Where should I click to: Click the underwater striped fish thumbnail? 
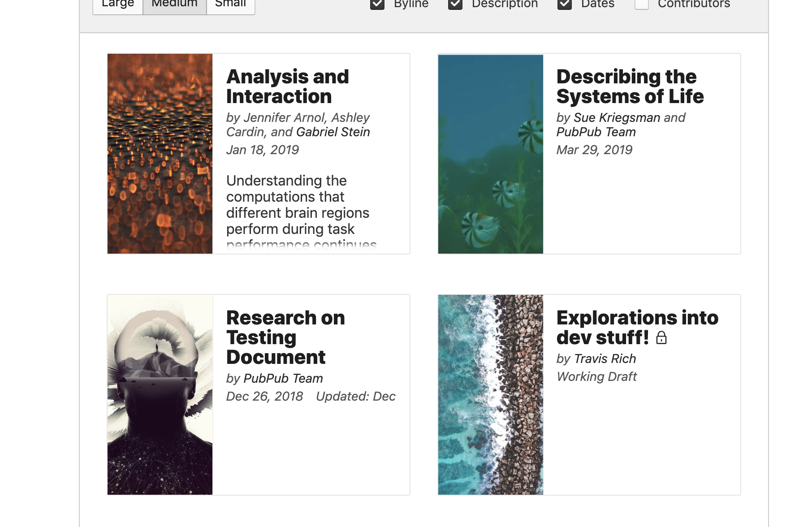491,154
